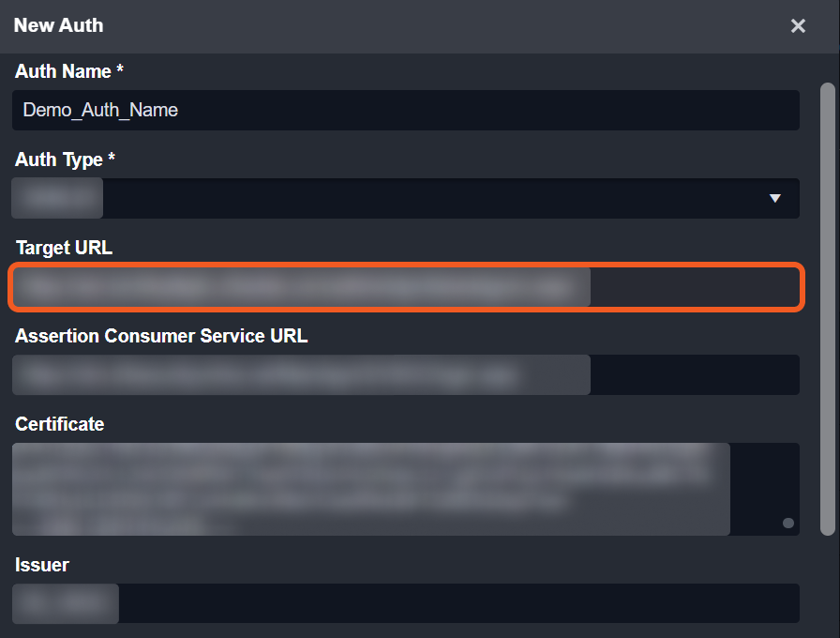Click the Auth Name input field
Viewport: 840px width, 638px height.
click(x=405, y=110)
